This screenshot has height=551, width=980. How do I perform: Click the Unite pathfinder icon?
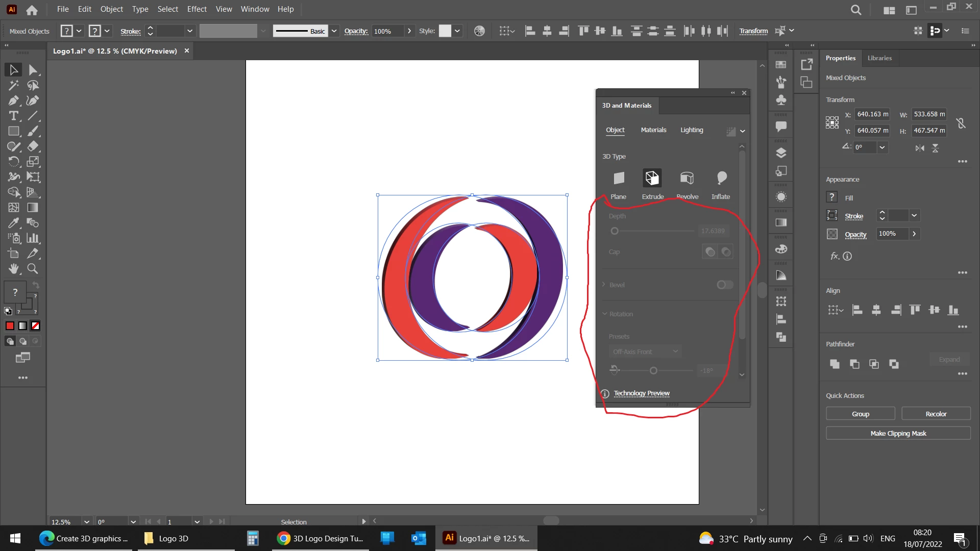835,364
